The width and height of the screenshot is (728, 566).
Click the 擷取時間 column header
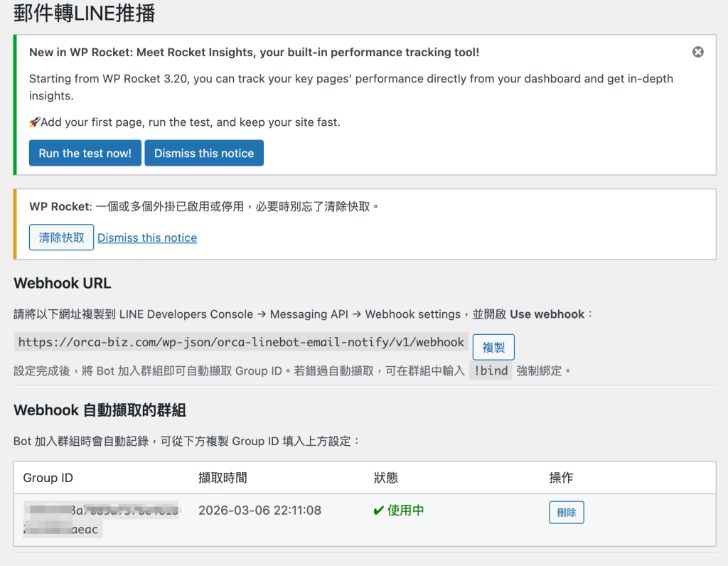click(x=223, y=478)
